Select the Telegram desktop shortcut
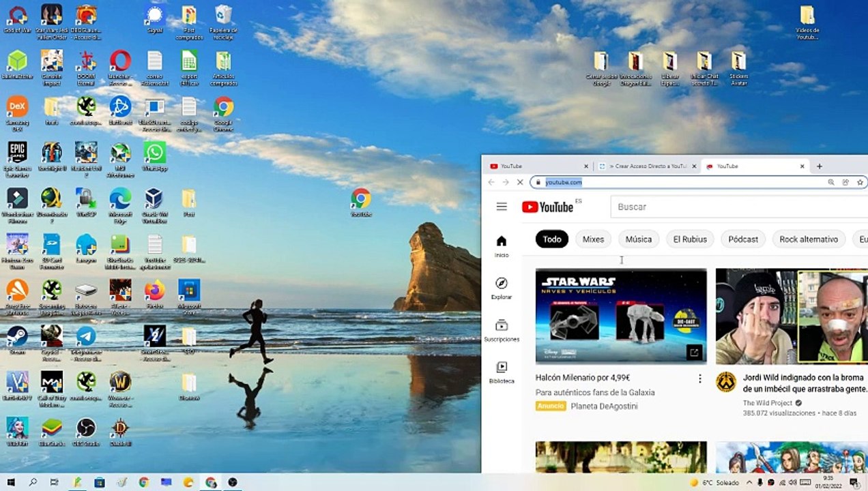The height and width of the screenshot is (491, 868). click(86, 343)
